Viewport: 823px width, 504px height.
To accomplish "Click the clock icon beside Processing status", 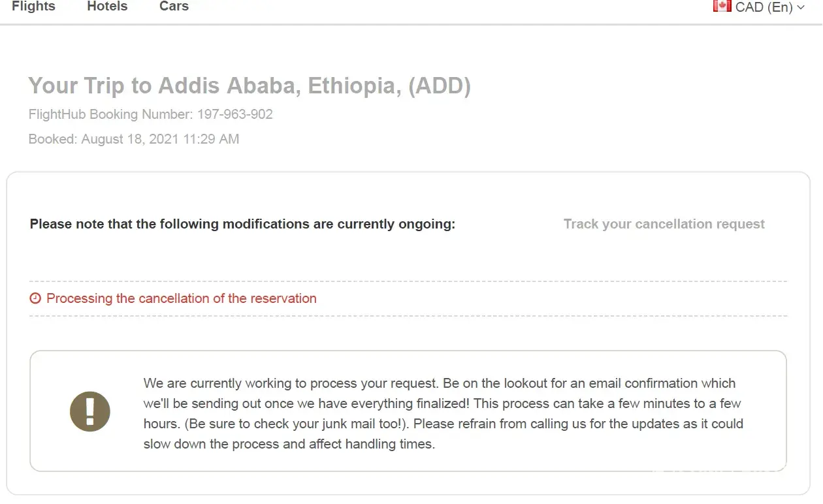I will pos(35,299).
